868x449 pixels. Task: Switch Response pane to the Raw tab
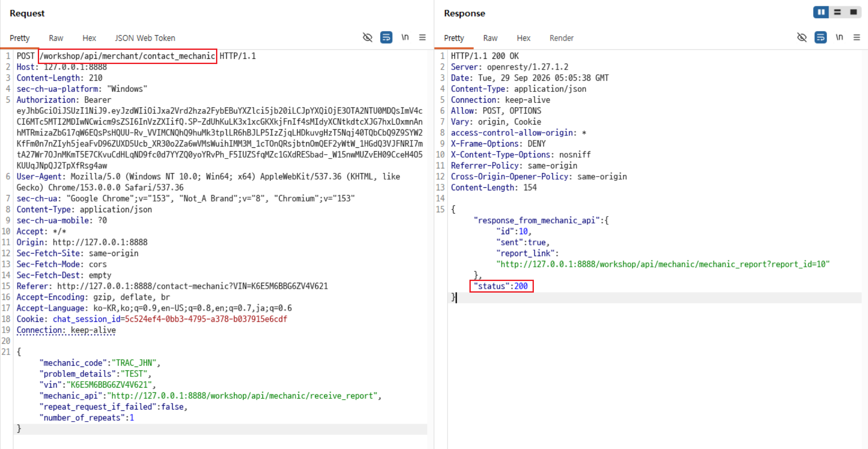(x=490, y=38)
